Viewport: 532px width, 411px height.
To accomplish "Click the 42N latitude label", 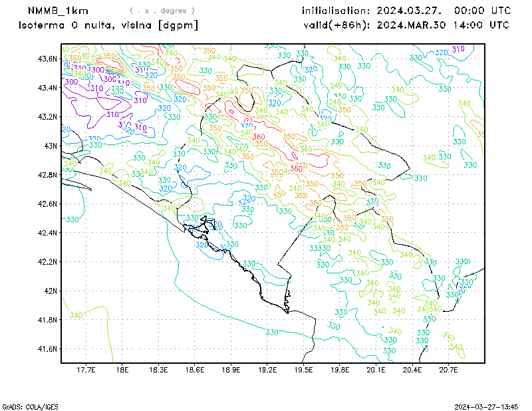I will 51,291.
